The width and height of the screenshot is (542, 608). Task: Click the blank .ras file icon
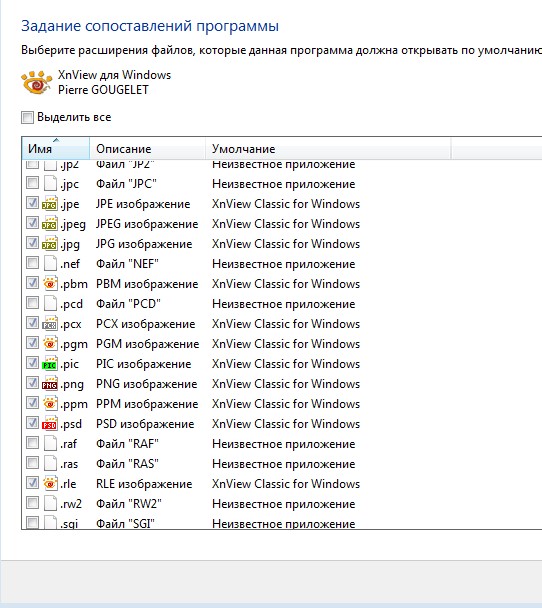50,464
